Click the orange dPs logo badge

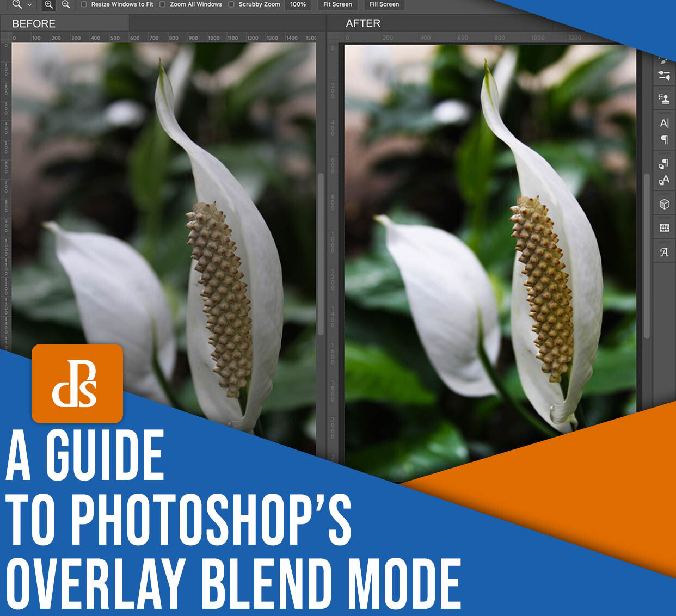tap(78, 383)
